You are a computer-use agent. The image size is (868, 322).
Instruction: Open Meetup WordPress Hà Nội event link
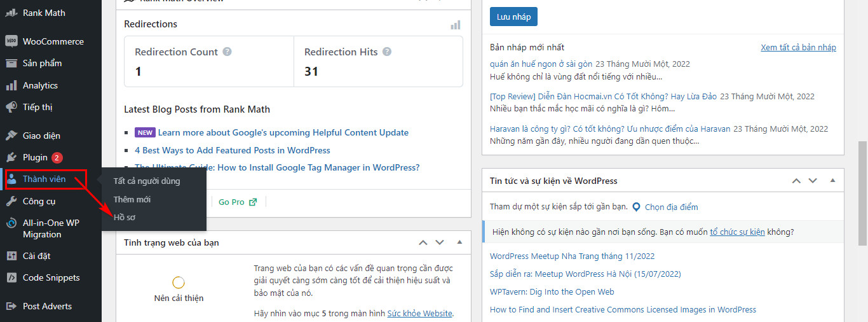click(585, 274)
